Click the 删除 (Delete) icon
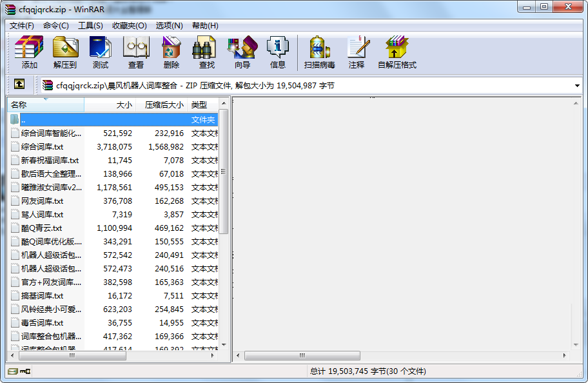 (171, 52)
